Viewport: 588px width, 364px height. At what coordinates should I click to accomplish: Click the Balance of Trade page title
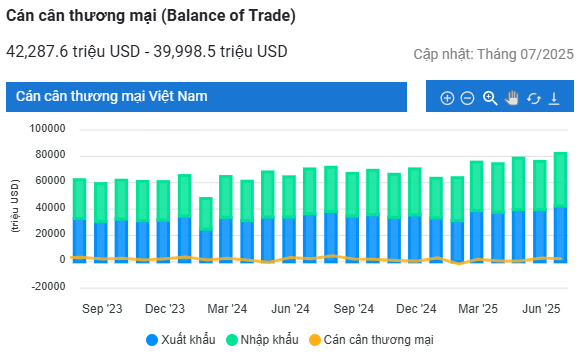pyautogui.click(x=151, y=16)
